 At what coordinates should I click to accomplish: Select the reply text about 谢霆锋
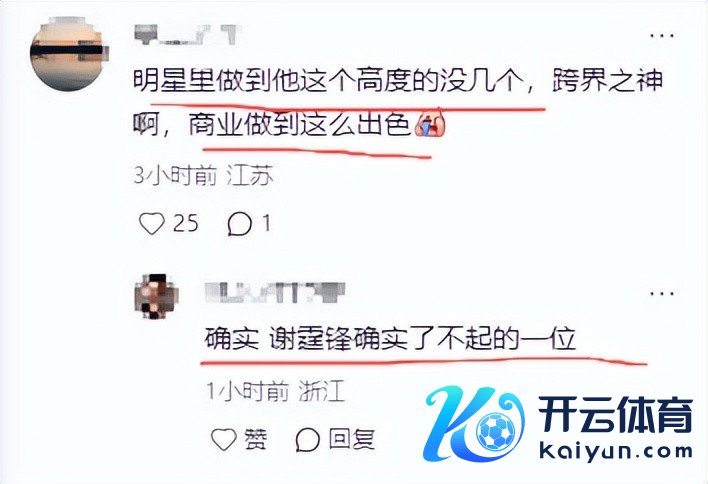[x=390, y=339]
